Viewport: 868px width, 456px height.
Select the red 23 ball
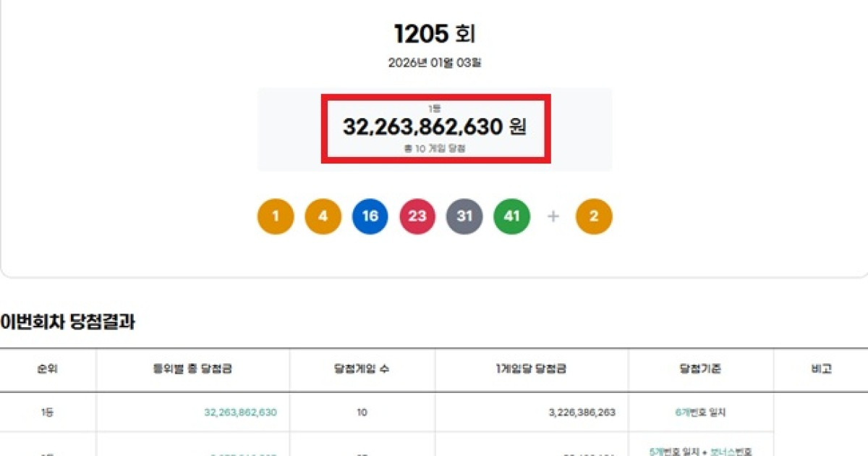pyautogui.click(x=418, y=216)
